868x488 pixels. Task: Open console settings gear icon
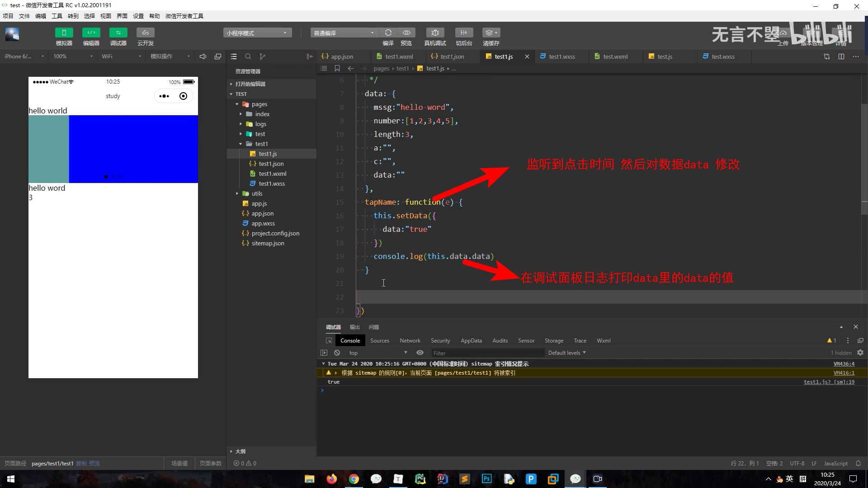click(x=860, y=353)
